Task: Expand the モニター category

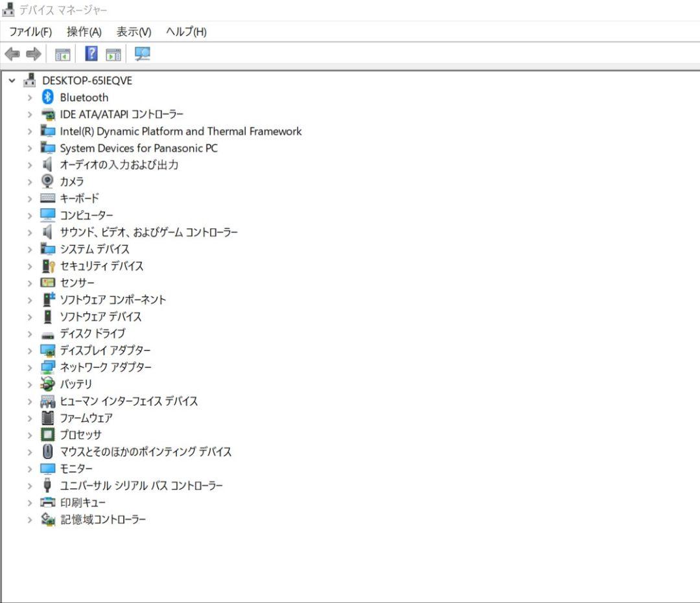Action: click(x=30, y=469)
